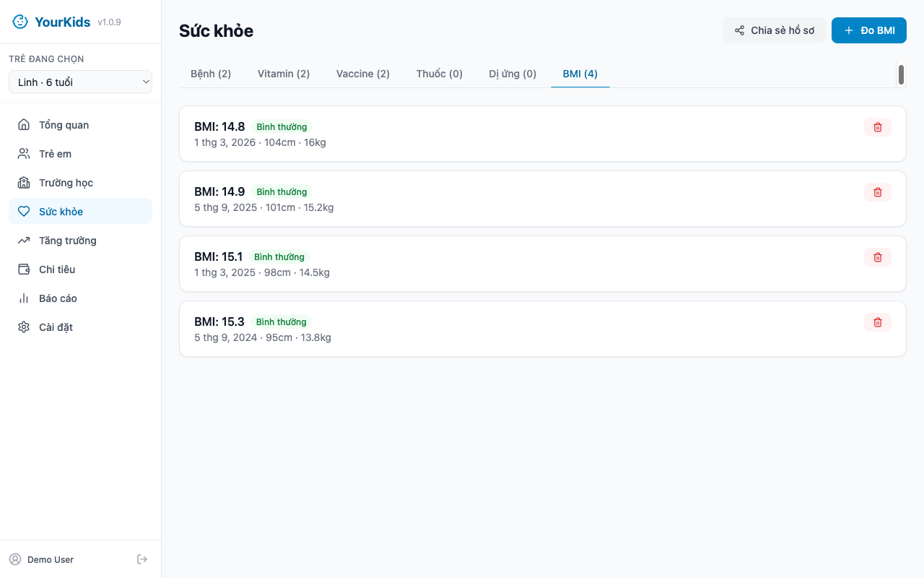Click the BMI: 14.8 heading
Viewport: 924px width, 578px height.
pyautogui.click(x=219, y=126)
